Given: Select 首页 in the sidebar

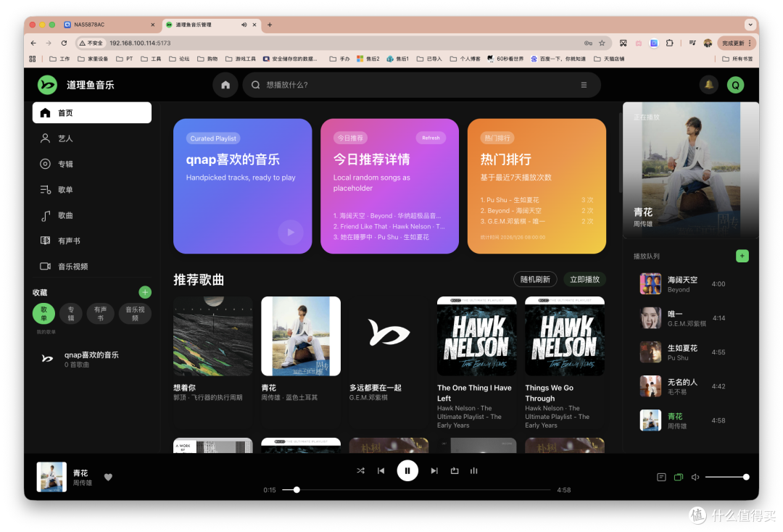Looking at the screenshot, I should 92,113.
